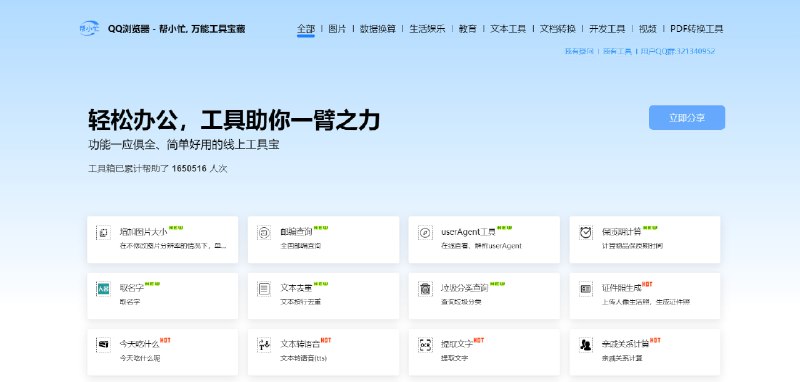Open the 我有疑问 link
800x382 pixels.
pos(579,52)
